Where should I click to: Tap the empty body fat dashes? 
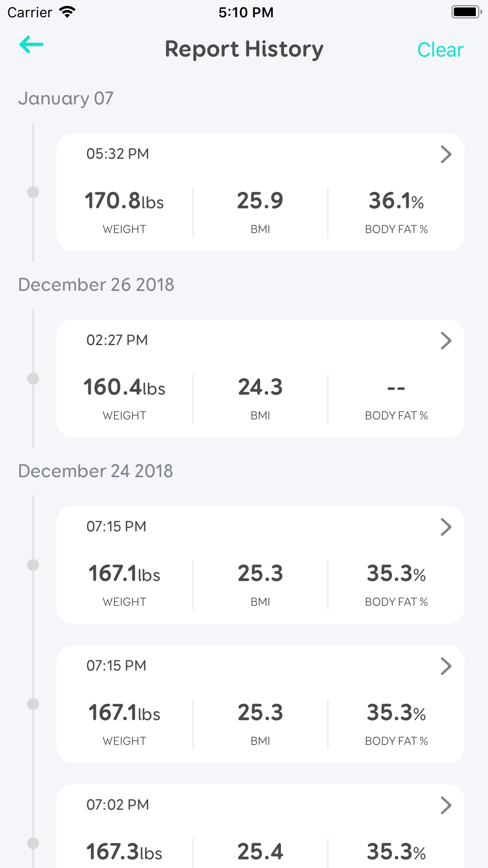pos(396,388)
